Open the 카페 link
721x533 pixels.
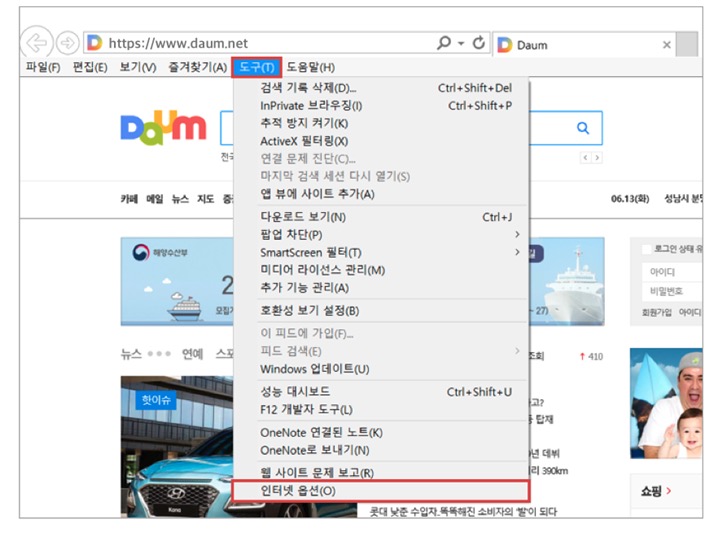coord(129,199)
